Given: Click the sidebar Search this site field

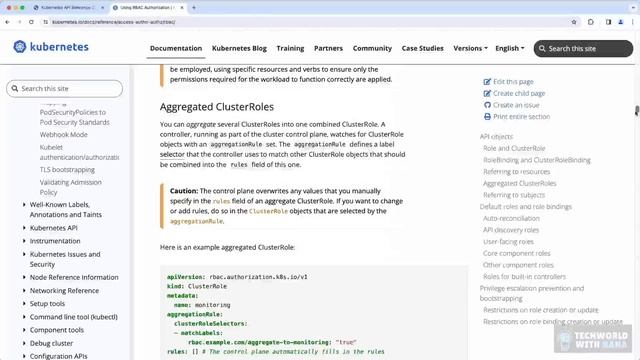Looking at the screenshot, I should [x=64, y=89].
